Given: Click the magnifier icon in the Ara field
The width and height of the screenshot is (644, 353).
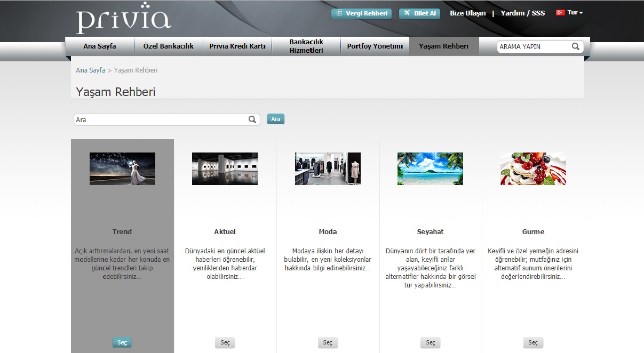Looking at the screenshot, I should (252, 119).
